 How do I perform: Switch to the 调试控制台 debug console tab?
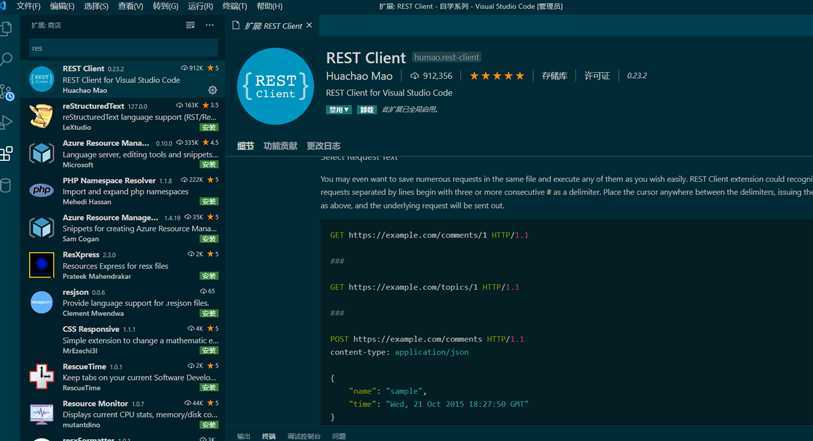click(x=304, y=436)
